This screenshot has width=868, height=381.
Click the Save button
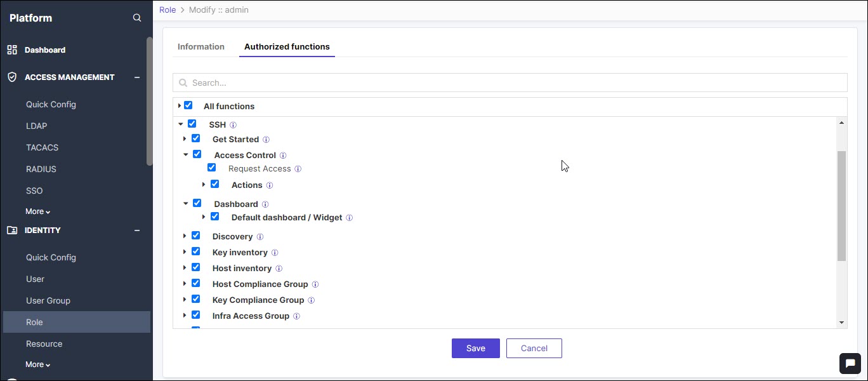[x=476, y=348]
